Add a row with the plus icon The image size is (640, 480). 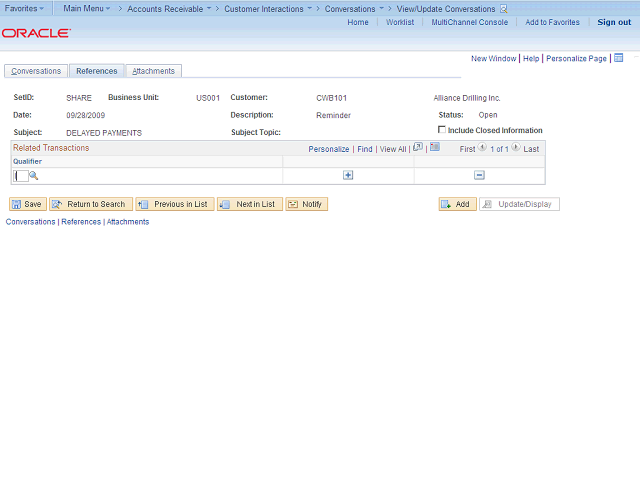click(348, 176)
